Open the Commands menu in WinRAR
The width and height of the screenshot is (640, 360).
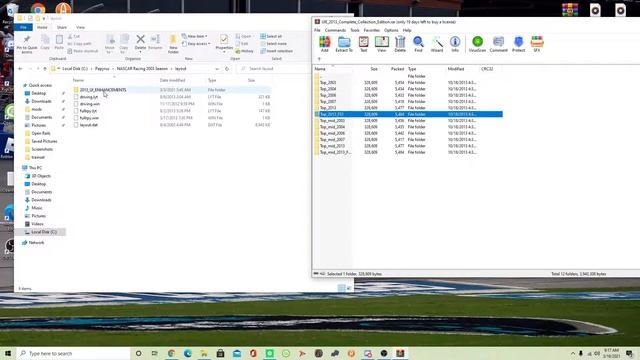pyautogui.click(x=335, y=30)
